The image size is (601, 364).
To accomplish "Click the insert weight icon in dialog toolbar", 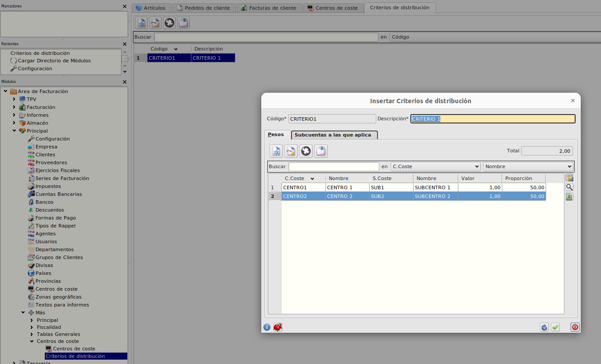I will tap(276, 151).
